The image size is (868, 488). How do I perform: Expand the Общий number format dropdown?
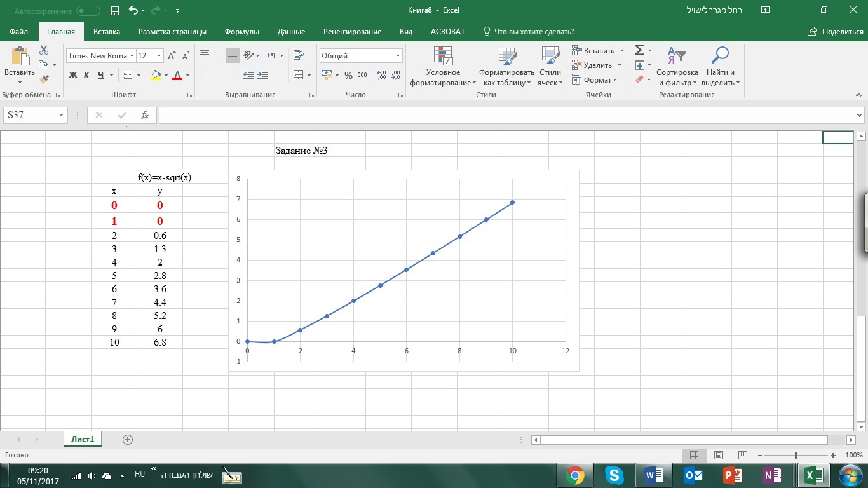pos(398,56)
